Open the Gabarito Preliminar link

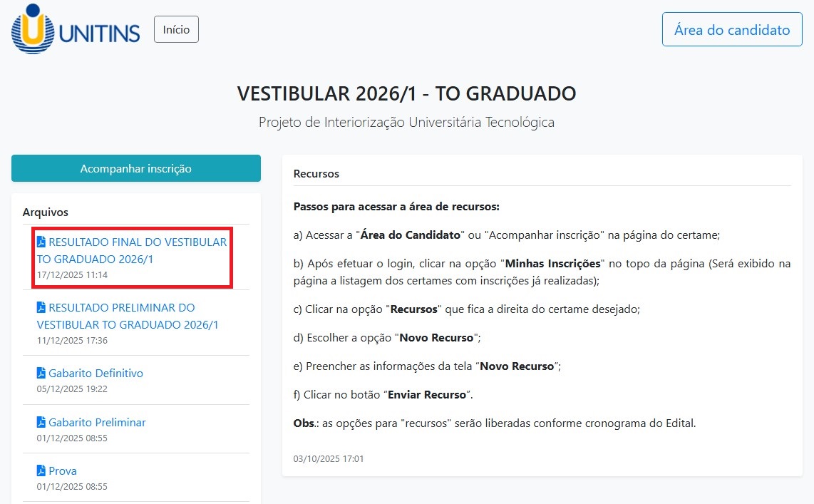point(97,423)
